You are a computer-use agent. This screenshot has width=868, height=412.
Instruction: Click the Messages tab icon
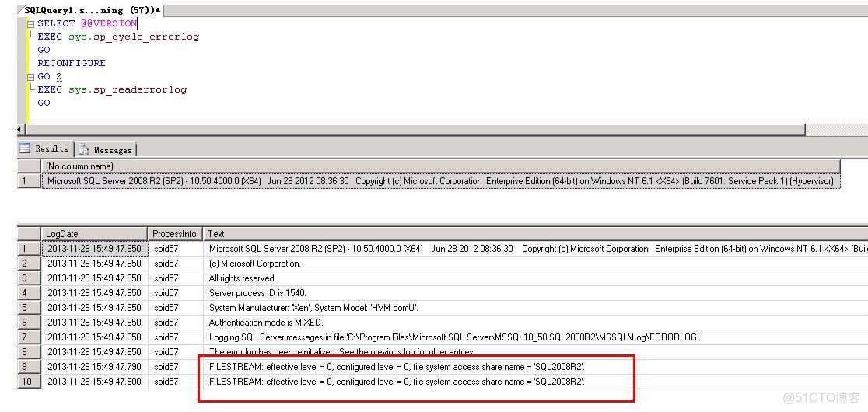[84, 150]
